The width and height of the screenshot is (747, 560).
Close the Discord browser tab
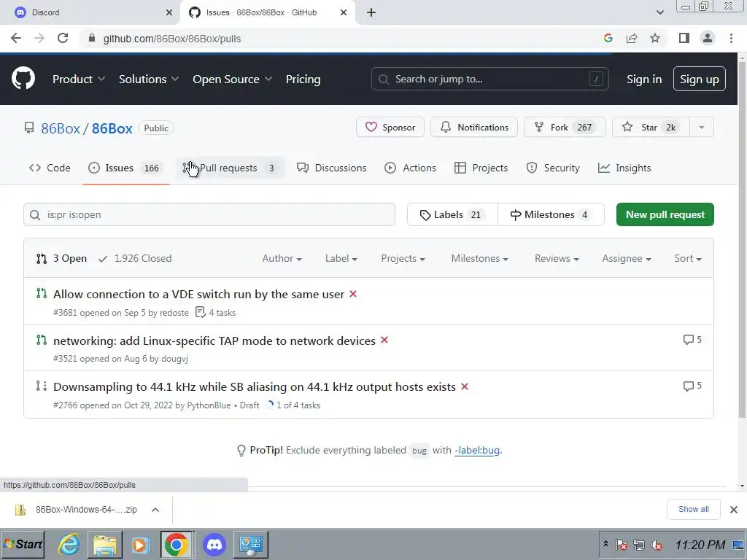(x=169, y=12)
